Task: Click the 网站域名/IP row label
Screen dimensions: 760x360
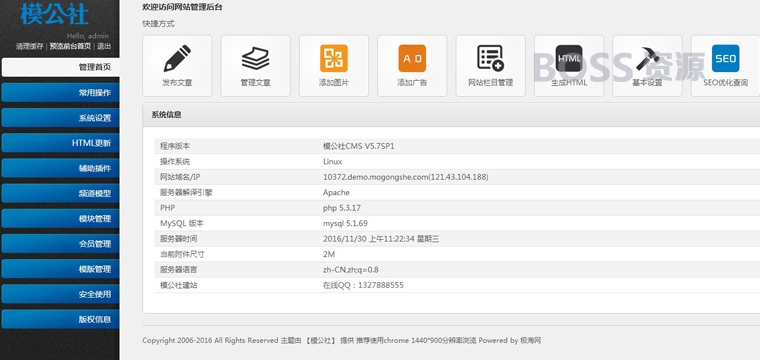Action: click(x=180, y=177)
